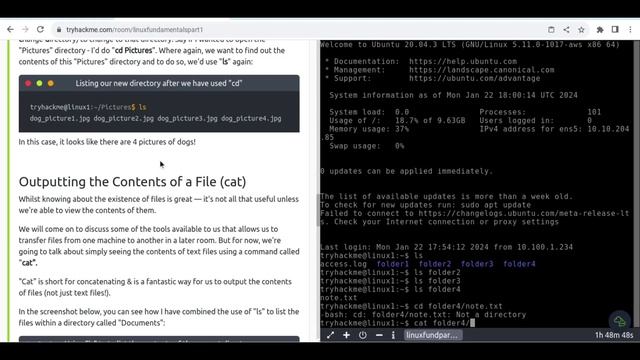Click the terminal prompt line 'cat folder4/'

(398, 323)
